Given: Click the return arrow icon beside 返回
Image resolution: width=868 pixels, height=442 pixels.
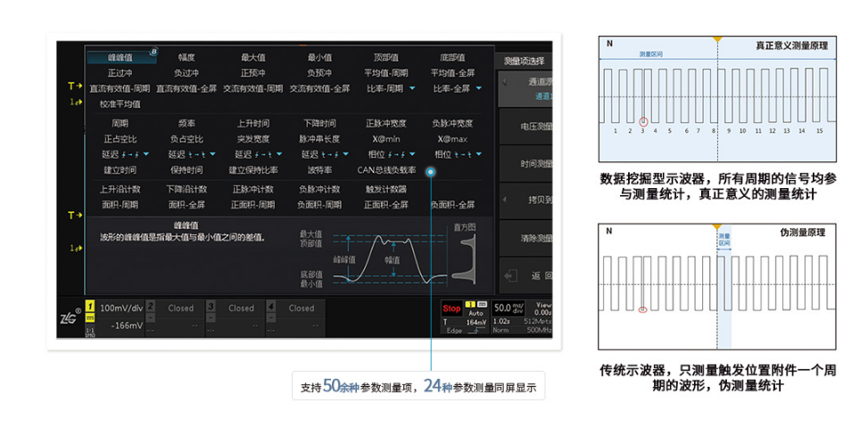Looking at the screenshot, I should pyautogui.click(x=510, y=275).
